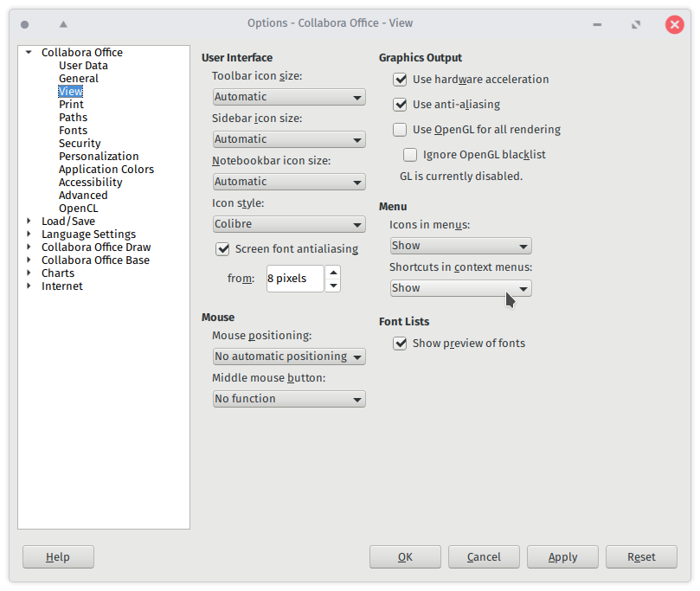The image size is (700, 591).
Task: Collapse the Collabora Office tree node
Action: pyautogui.click(x=29, y=53)
